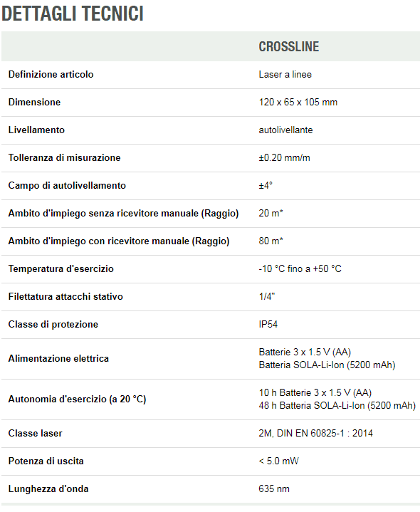Click the Filettatura attacchi stativo label
Image resolution: width=420 pixels, height=512 pixels.
point(65,296)
